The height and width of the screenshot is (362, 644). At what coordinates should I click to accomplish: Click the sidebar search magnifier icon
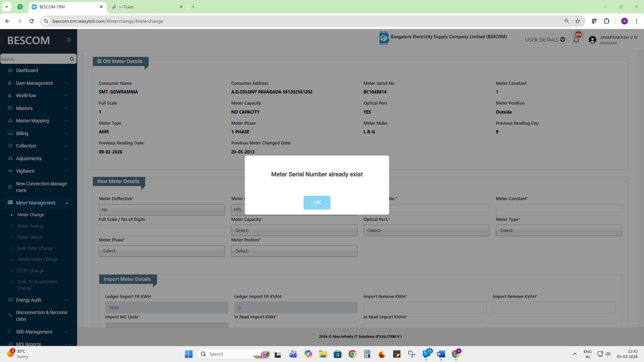click(x=72, y=59)
